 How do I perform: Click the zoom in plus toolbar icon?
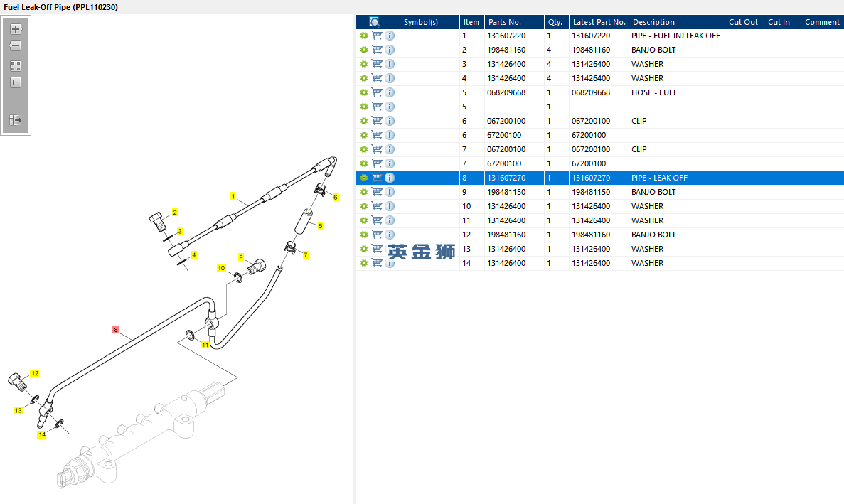16,29
